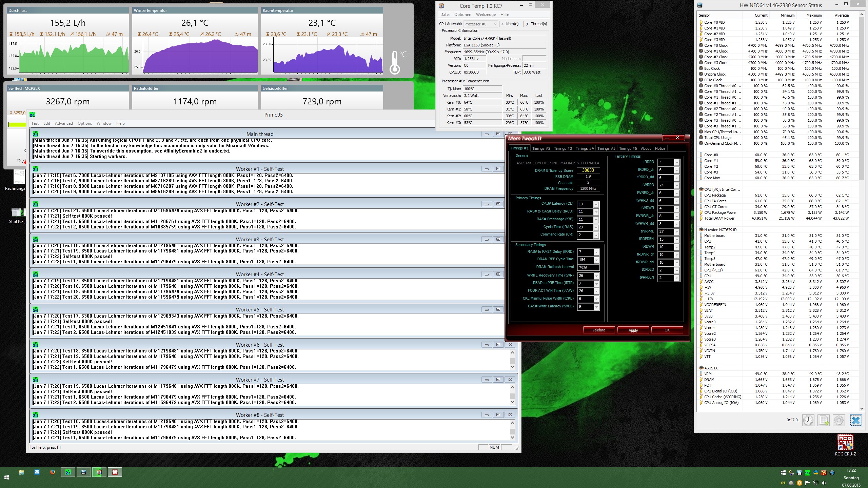This screenshot has width=868, height=488.
Task: Open the Mail app from taskbar
Action: 37,472
